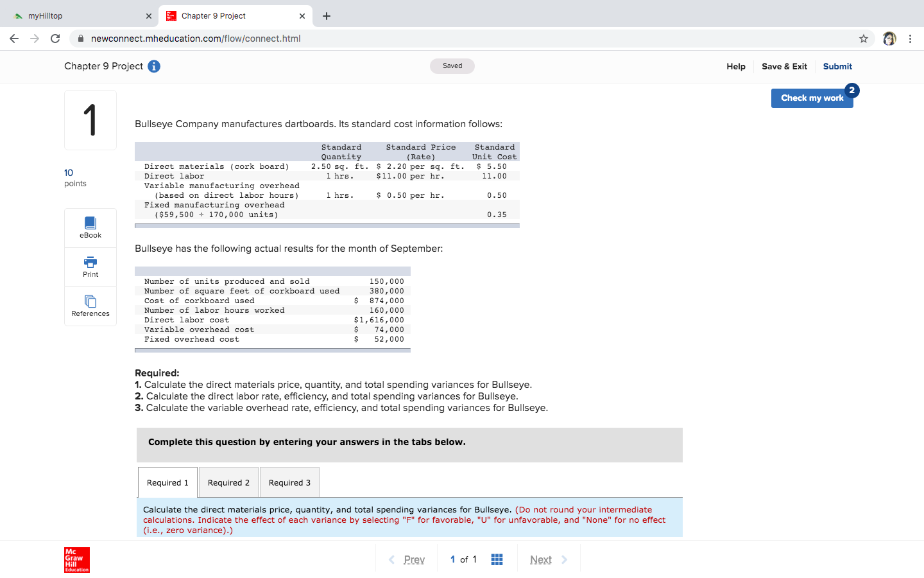Click the address bar URL
This screenshot has width=924, height=578.
pyautogui.click(x=196, y=39)
